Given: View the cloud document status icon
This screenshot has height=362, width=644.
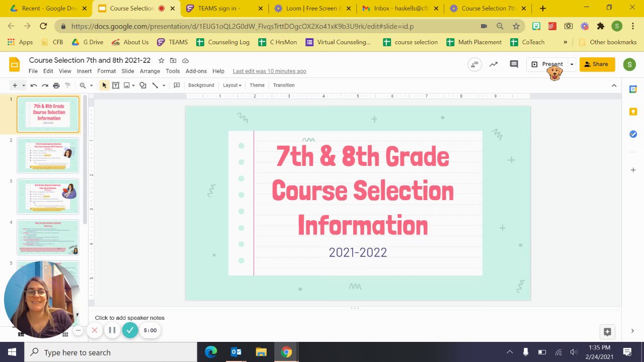Looking at the screenshot, I should click(x=185, y=60).
